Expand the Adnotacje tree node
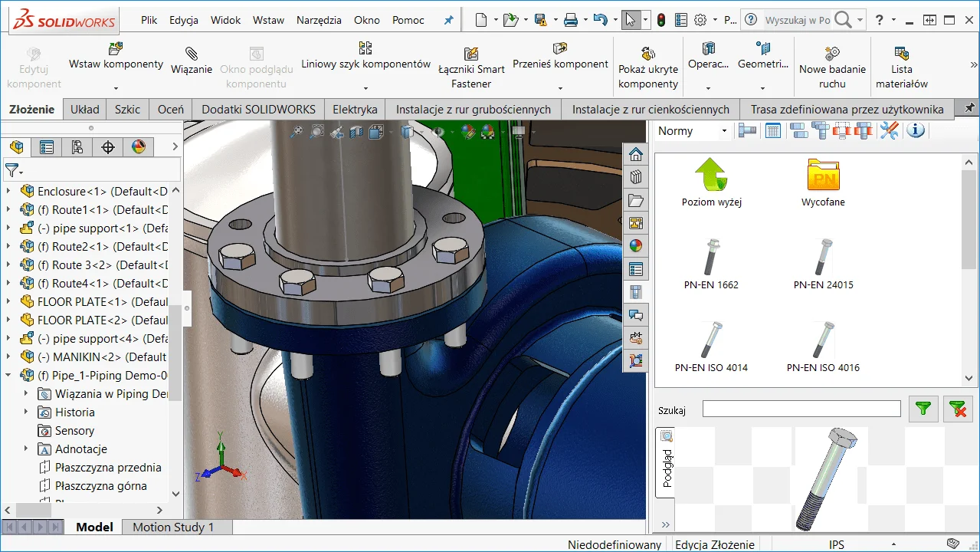980x552 pixels. [x=26, y=449]
